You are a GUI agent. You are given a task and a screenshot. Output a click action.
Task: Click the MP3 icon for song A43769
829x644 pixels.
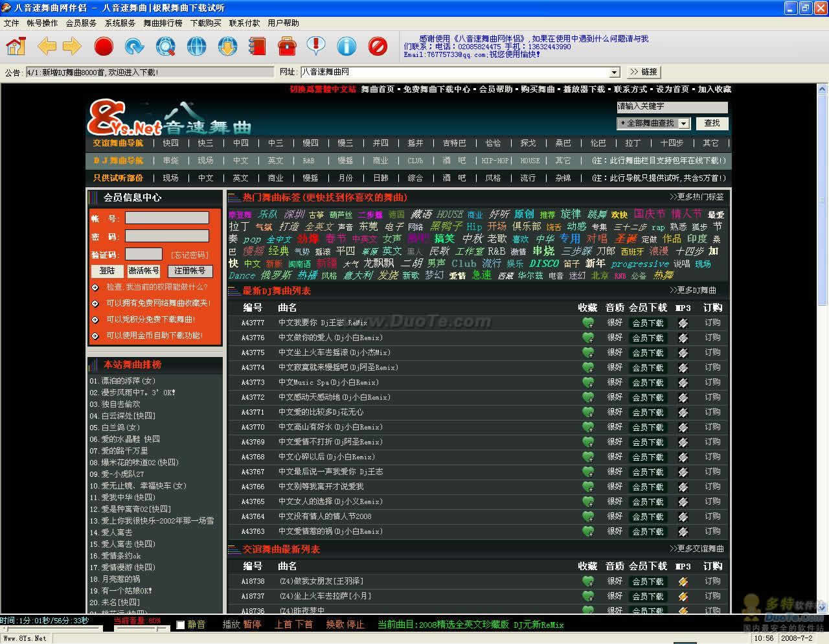click(x=683, y=442)
